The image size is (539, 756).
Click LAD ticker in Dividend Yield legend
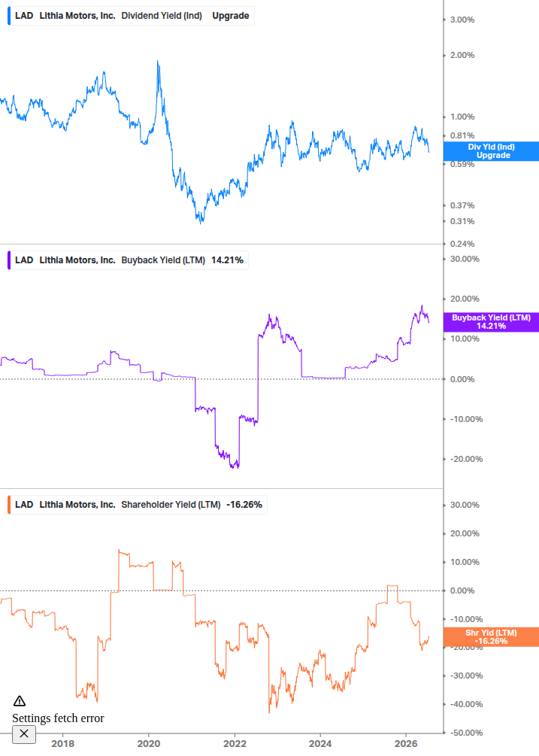pyautogui.click(x=24, y=16)
